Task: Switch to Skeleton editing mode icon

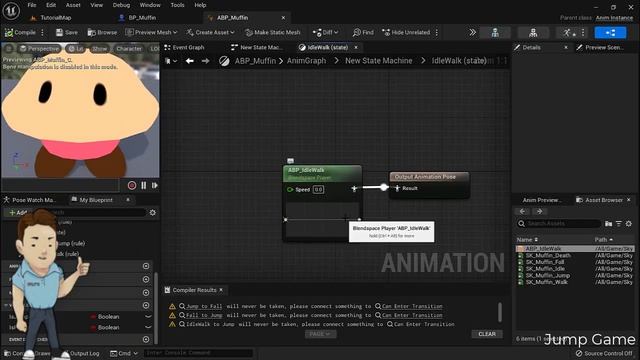Action: (495, 33)
